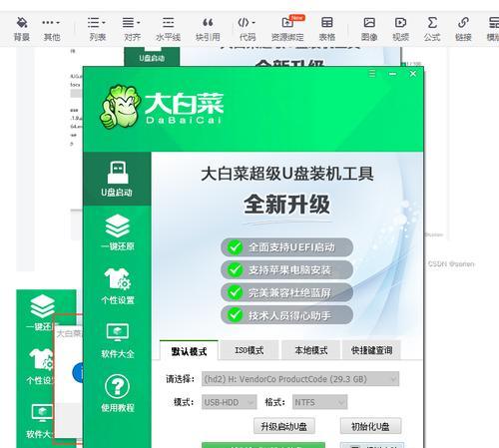This screenshot has width=499, height=448.
Task: Expand the 对齐 alignment dropdown
Action: pyautogui.click(x=132, y=29)
